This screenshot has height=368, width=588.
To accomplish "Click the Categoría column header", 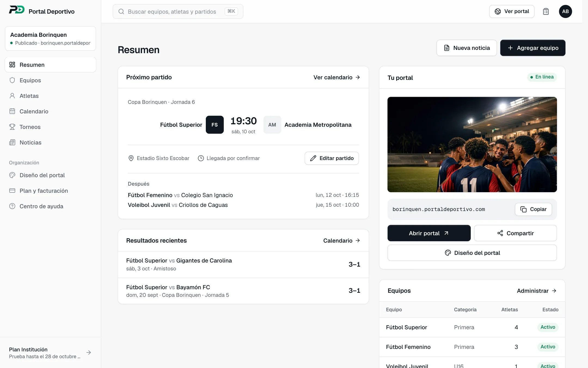I will [x=465, y=309].
